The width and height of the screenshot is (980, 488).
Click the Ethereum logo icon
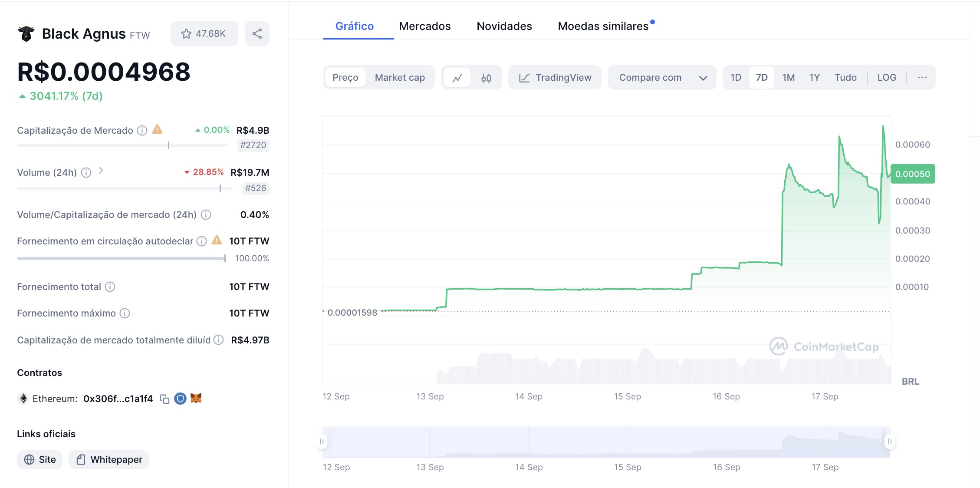pyautogui.click(x=23, y=399)
